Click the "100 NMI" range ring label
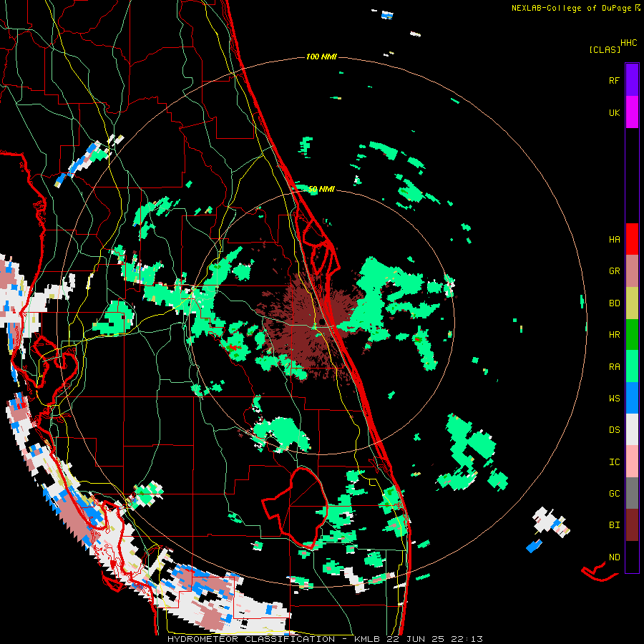 321,57
